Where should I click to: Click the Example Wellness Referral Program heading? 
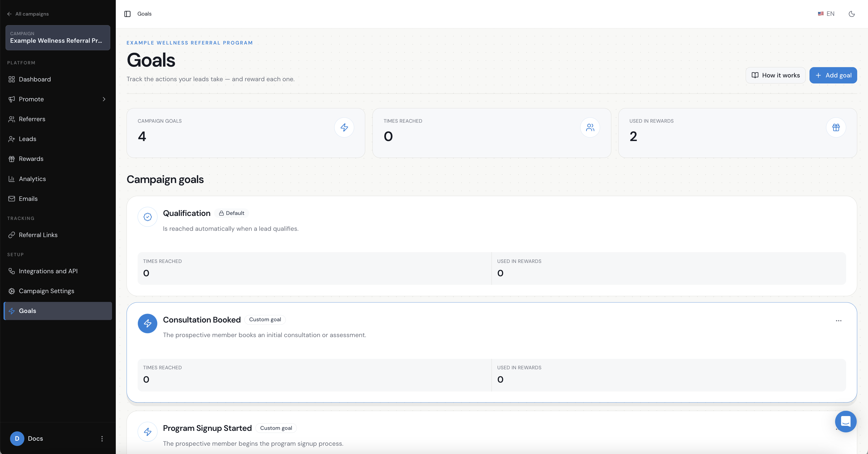point(189,43)
